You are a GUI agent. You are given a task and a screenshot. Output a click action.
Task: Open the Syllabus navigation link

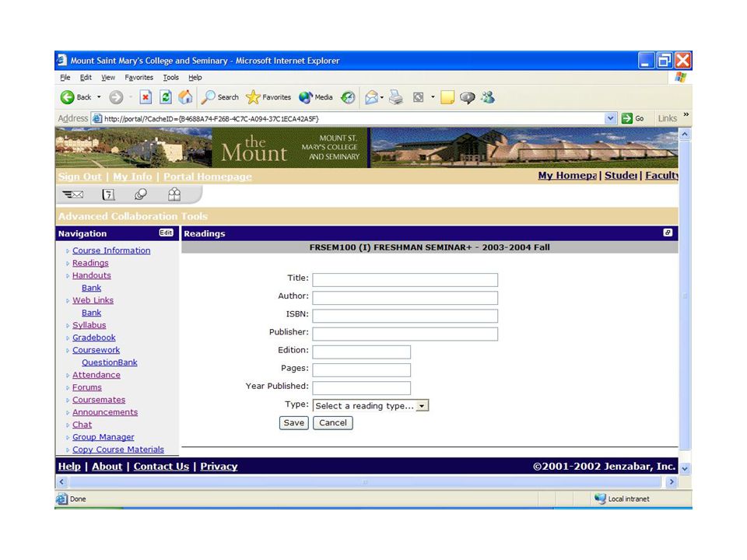89,325
